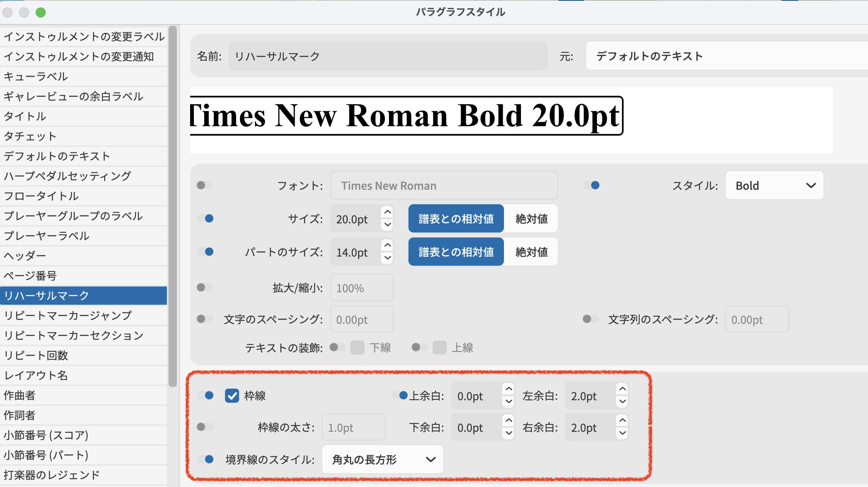Increase size value with up stepper arrow
Image resolution: width=868 pixels, height=487 pixels.
pos(387,212)
